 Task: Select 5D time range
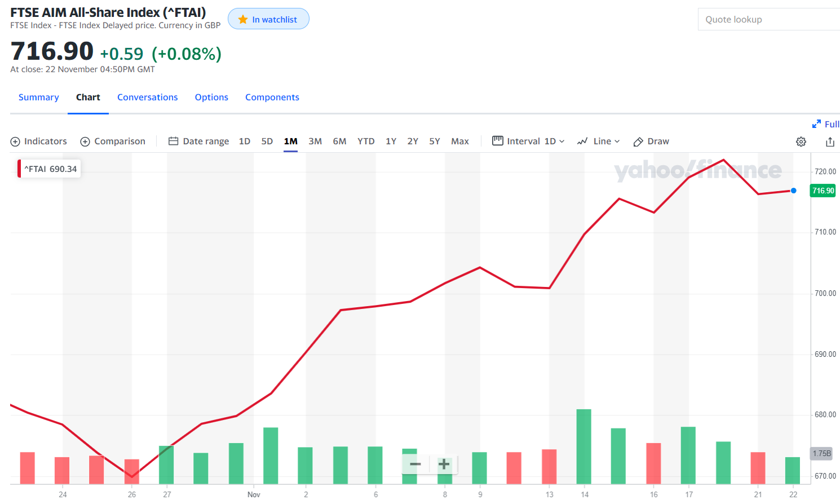pos(267,142)
